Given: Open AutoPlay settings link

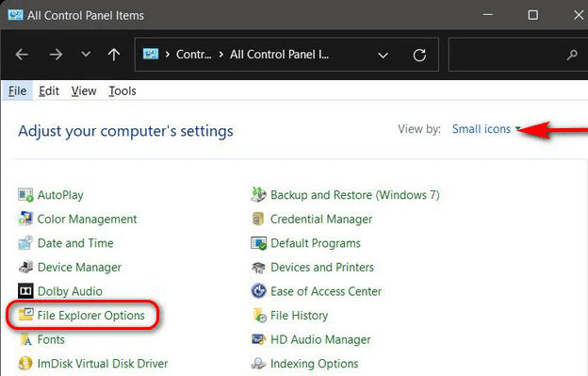Looking at the screenshot, I should [x=60, y=195].
